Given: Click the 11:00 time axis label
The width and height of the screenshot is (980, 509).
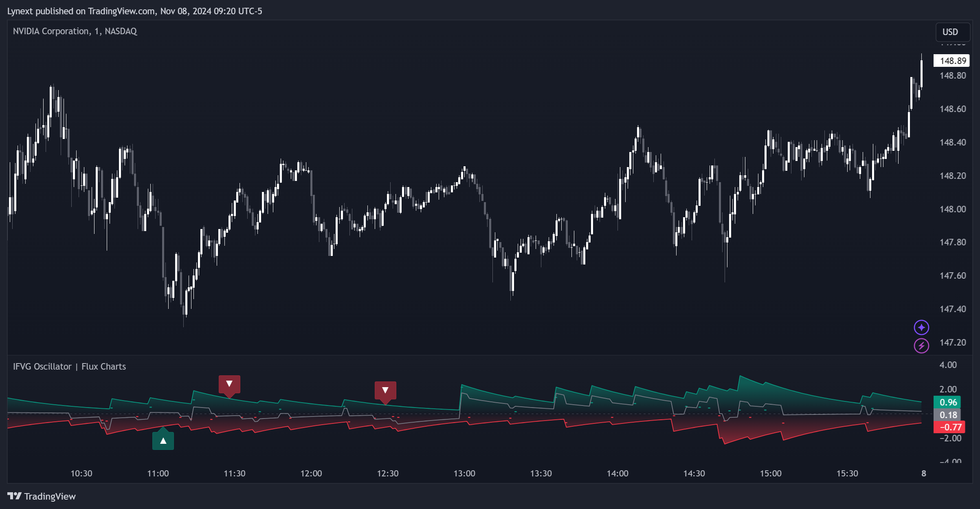Looking at the screenshot, I should [x=158, y=473].
